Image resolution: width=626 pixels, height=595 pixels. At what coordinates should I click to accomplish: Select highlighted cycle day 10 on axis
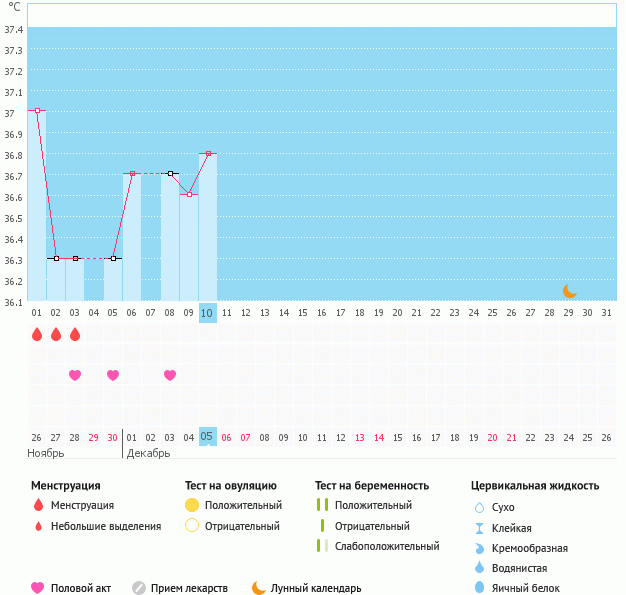207,313
